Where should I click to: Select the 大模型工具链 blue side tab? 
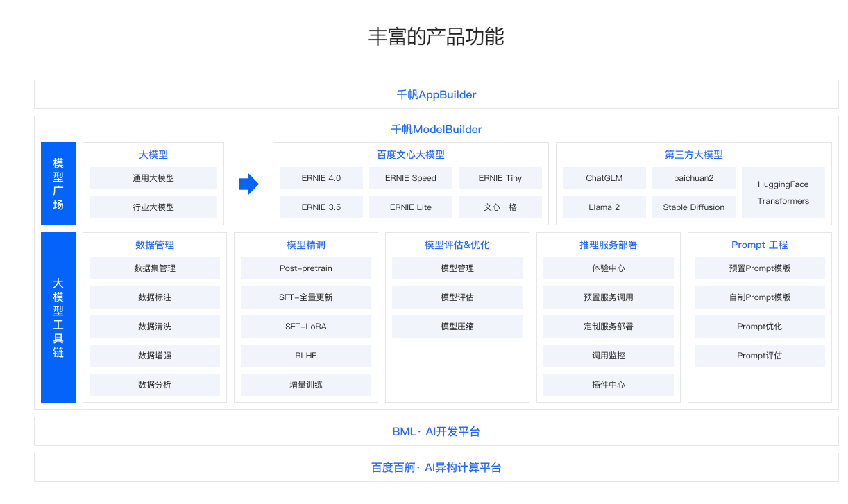58,318
